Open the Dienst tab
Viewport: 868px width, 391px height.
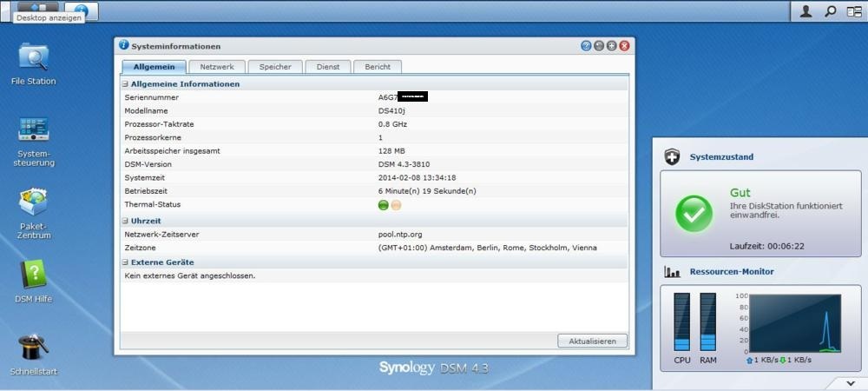(328, 67)
